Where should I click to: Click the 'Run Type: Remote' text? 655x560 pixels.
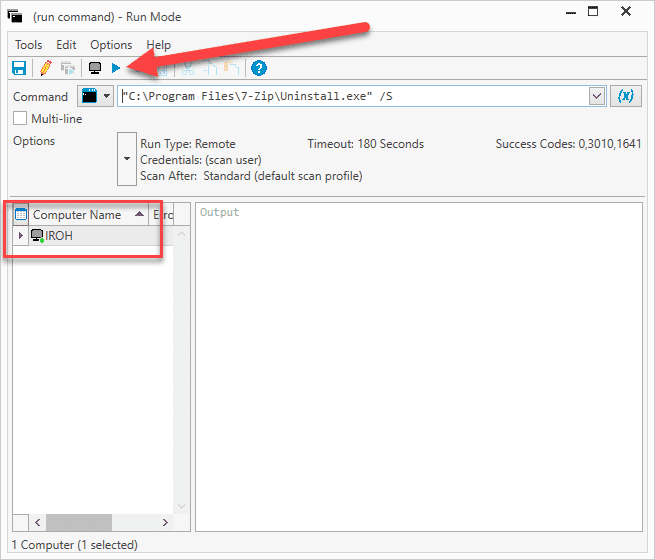pyautogui.click(x=188, y=144)
